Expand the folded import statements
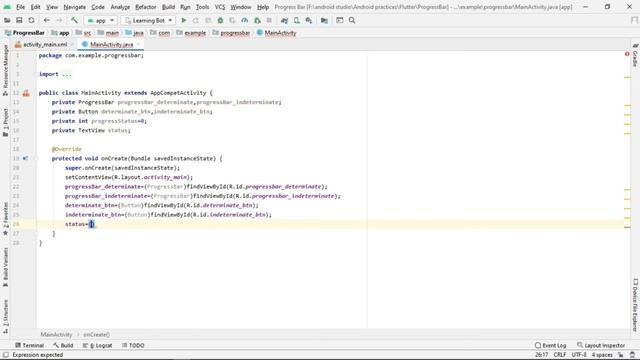Screen dimensions: 640x360 point(67,74)
